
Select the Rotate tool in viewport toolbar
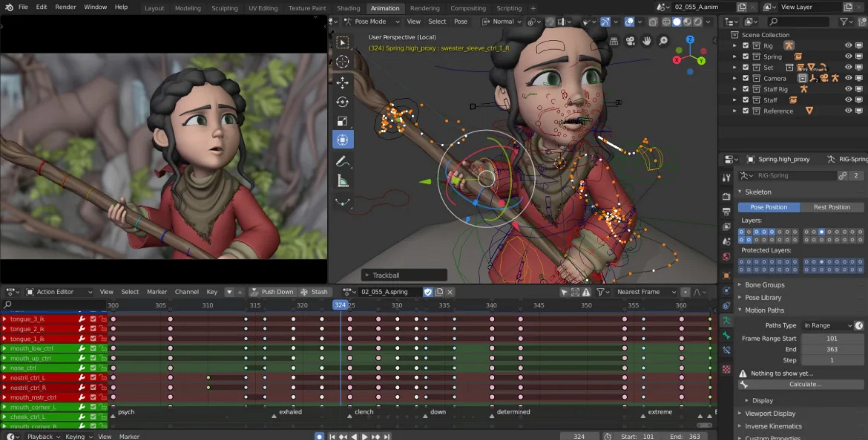click(x=342, y=102)
